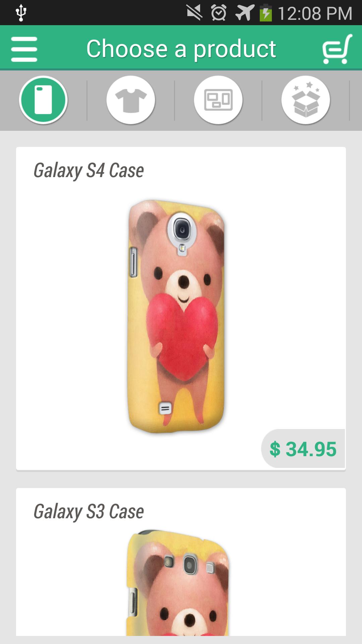Open the shopping cart
The width and height of the screenshot is (362, 644).
[337, 49]
